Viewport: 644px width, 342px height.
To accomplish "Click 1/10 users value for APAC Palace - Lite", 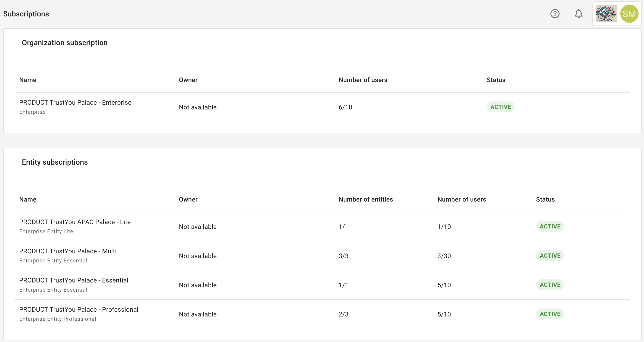I will (x=444, y=227).
